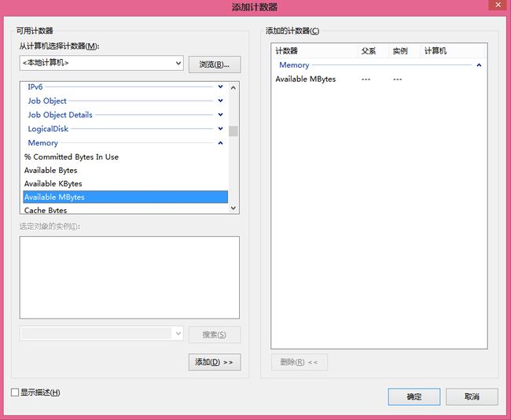Select the Available MBytes row in the added counters list
This screenshot has height=420, width=511.
pyautogui.click(x=379, y=79)
